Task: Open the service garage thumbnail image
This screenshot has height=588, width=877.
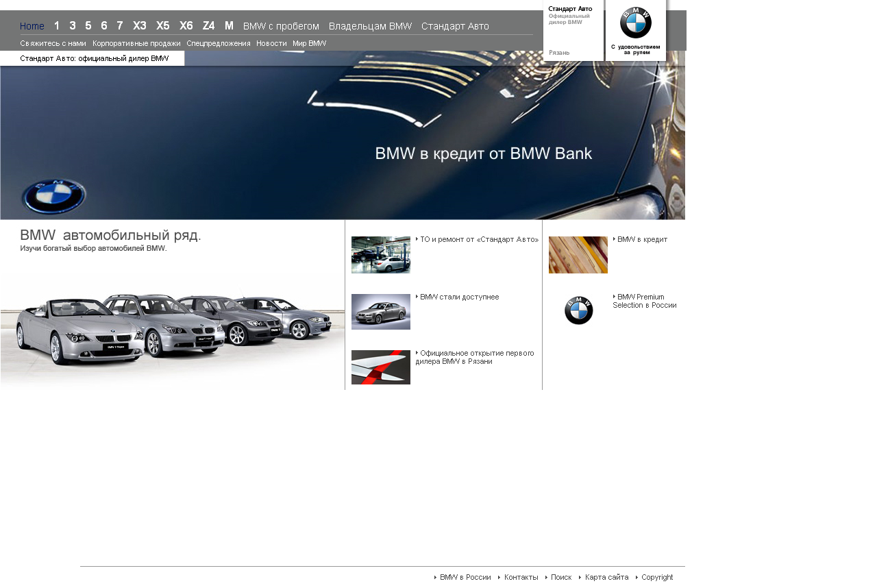Action: (x=380, y=255)
